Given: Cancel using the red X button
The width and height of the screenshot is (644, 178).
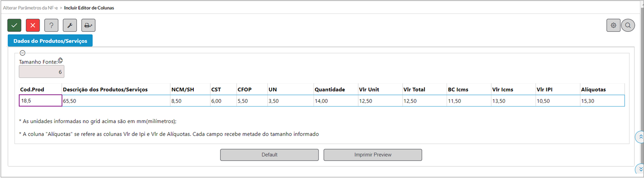Looking at the screenshot, I should tap(33, 25).
